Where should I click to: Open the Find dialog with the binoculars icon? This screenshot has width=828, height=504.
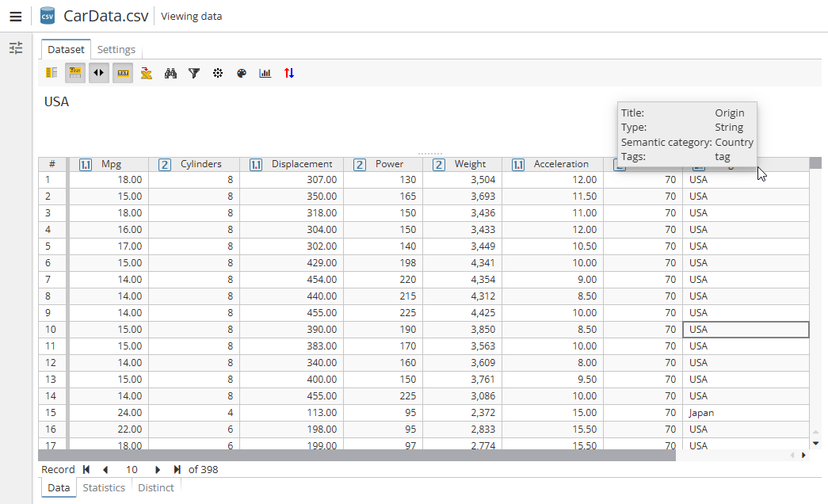click(x=170, y=73)
